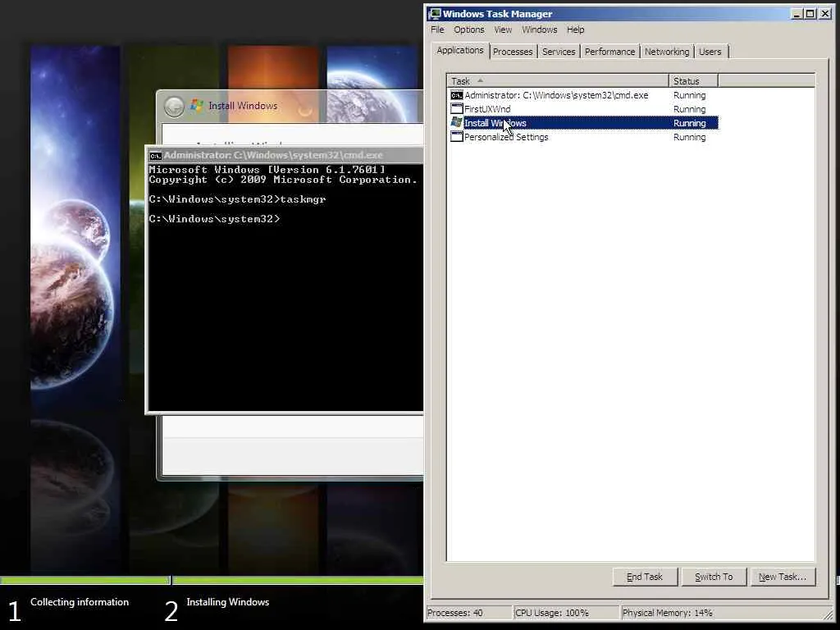
Task: Open the Help menu
Action: pyautogui.click(x=575, y=30)
